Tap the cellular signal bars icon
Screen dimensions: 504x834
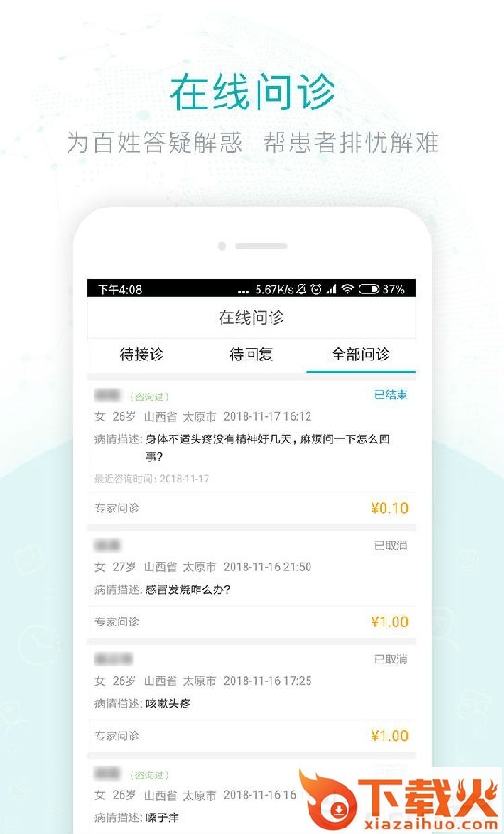click(x=332, y=289)
